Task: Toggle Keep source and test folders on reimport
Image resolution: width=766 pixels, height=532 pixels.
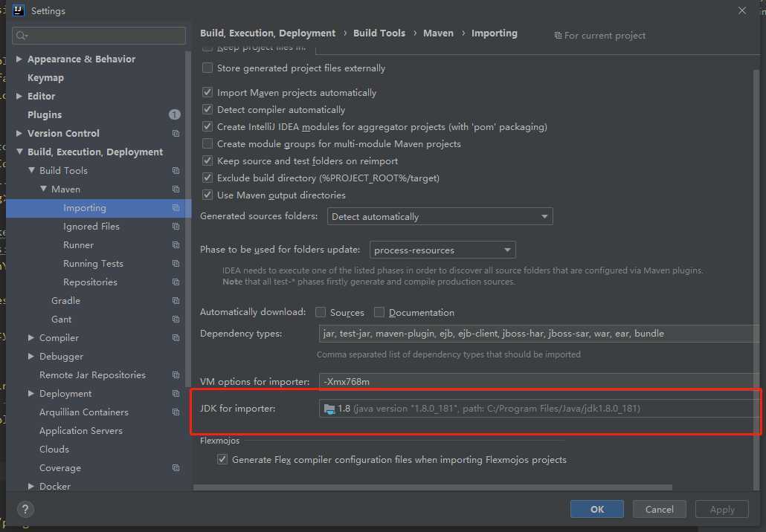Action: coord(207,160)
